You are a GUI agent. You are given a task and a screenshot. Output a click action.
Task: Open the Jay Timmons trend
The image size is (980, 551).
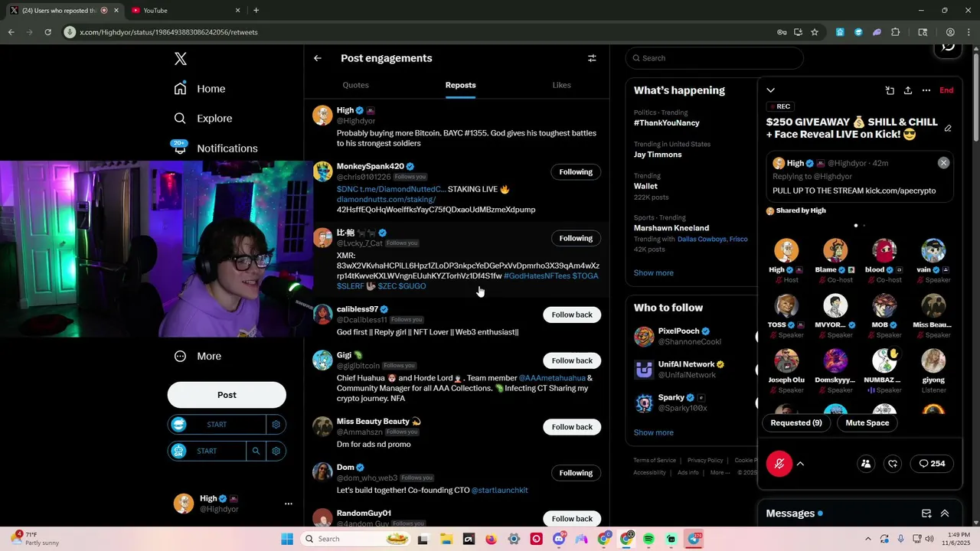pyautogui.click(x=658, y=155)
